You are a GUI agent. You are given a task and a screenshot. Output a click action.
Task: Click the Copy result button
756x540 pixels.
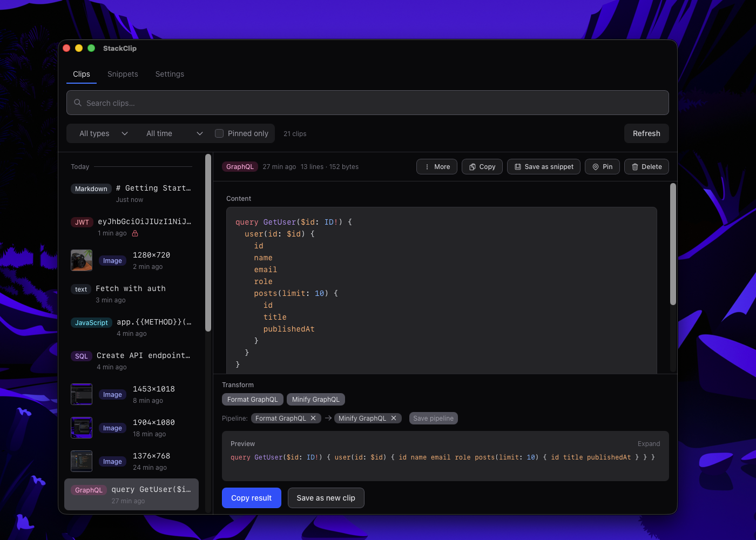[251, 497]
